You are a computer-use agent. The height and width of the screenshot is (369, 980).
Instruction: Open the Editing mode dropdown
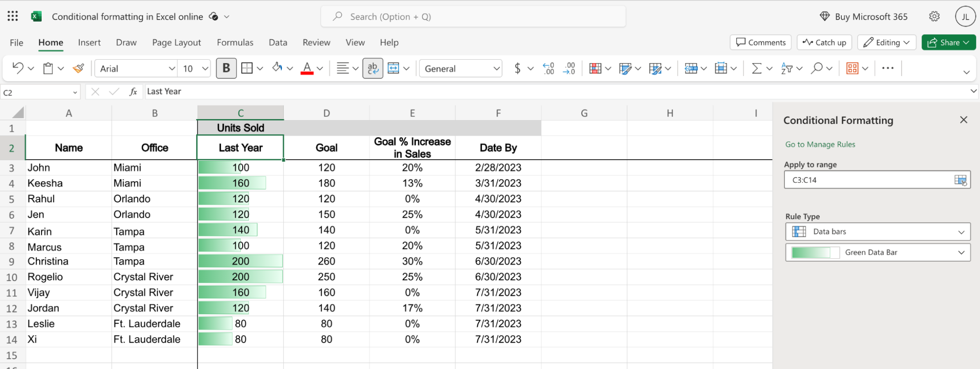tap(887, 43)
